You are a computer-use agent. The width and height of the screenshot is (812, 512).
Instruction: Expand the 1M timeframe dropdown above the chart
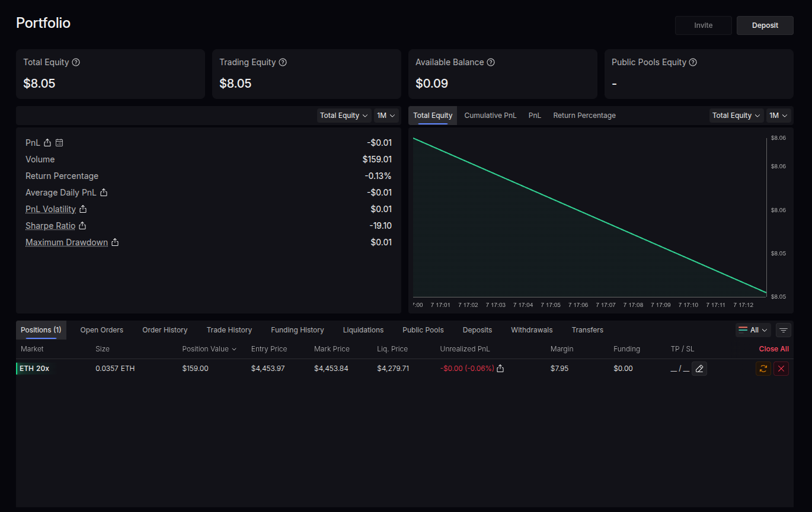778,116
